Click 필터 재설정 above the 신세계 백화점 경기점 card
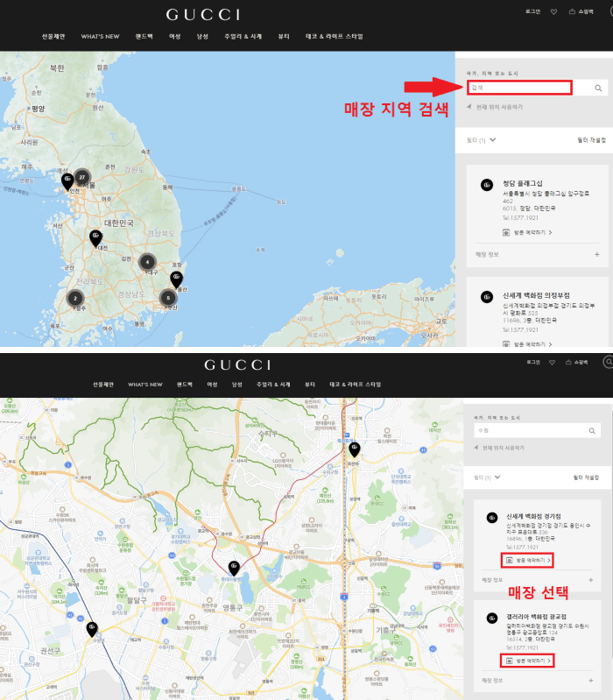Image resolution: width=613 pixels, height=700 pixels. click(x=586, y=477)
